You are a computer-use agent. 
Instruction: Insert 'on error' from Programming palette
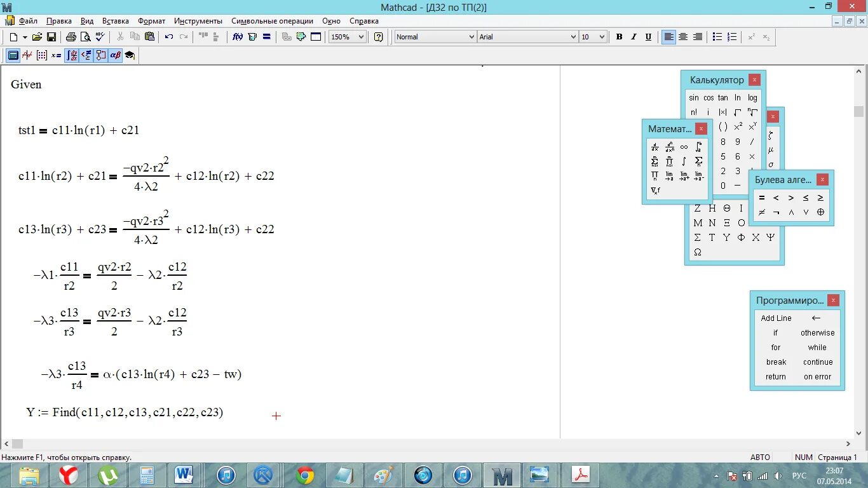click(x=818, y=377)
